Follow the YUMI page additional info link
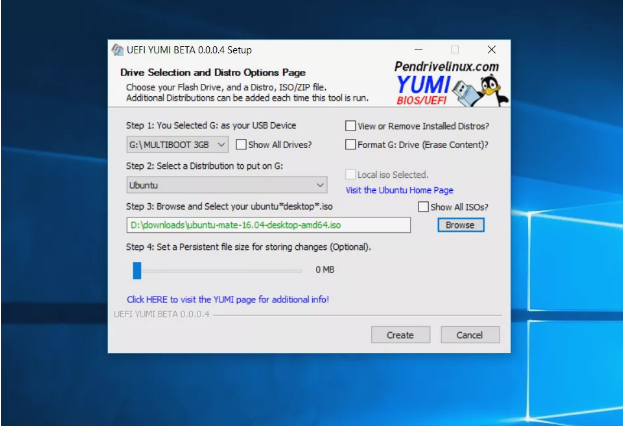Viewport: 623px width, 426px height. click(x=228, y=299)
